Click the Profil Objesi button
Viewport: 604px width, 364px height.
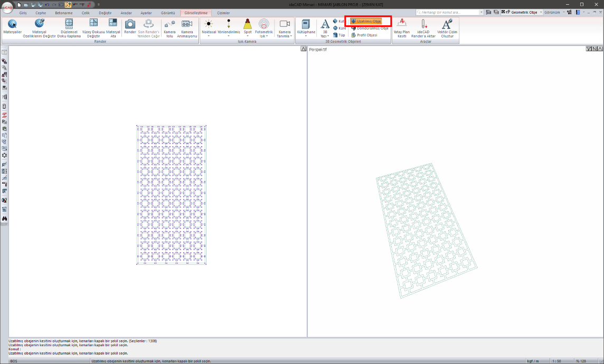coord(364,35)
